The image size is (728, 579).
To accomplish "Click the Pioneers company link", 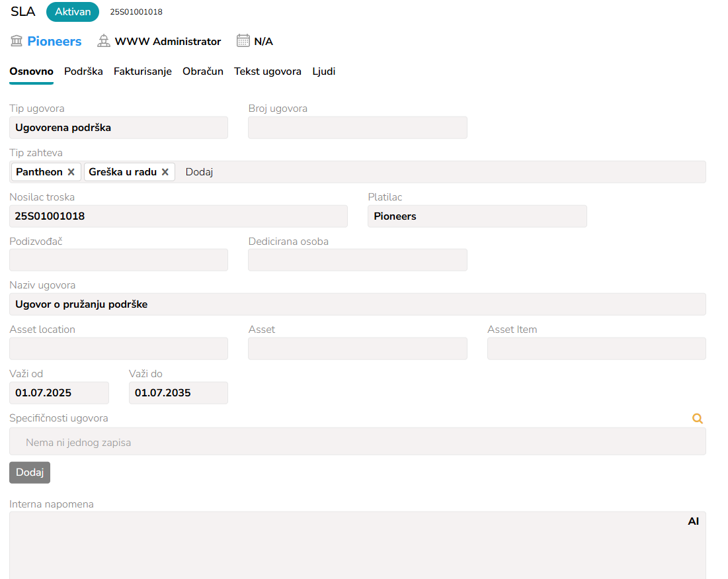I will coord(54,41).
